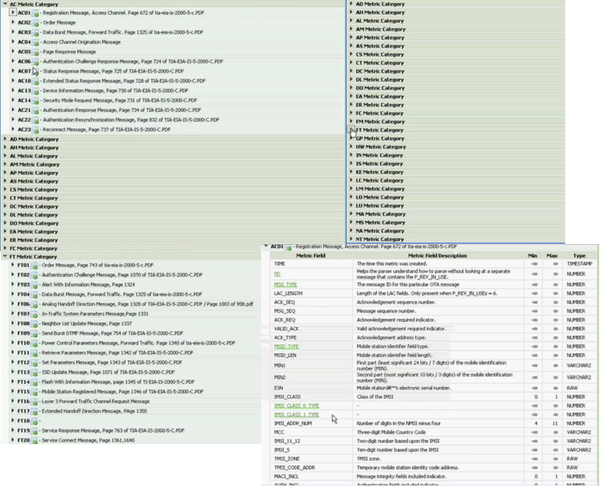Click the Min column header
This screenshot has height=486, width=600.
pos(532,256)
